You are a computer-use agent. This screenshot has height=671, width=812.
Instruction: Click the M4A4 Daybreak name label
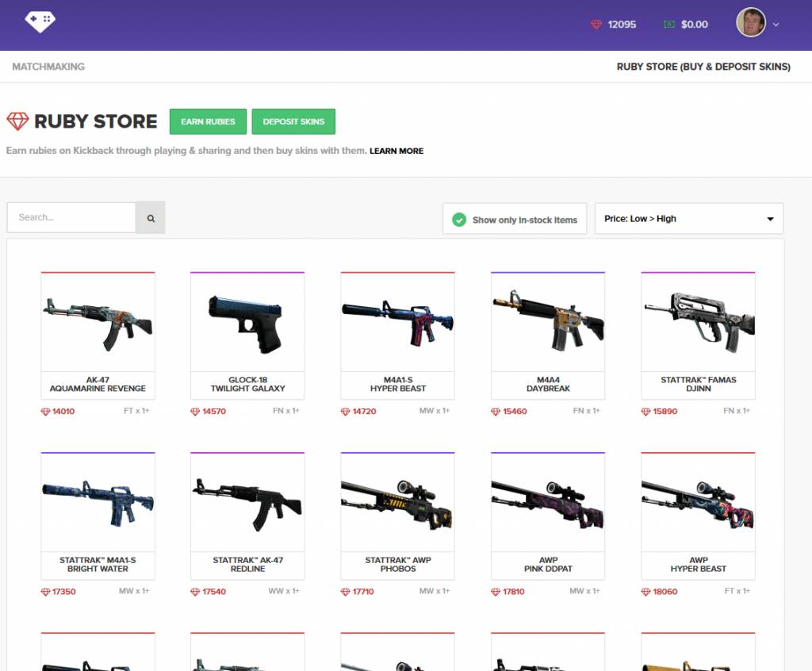[x=548, y=384]
